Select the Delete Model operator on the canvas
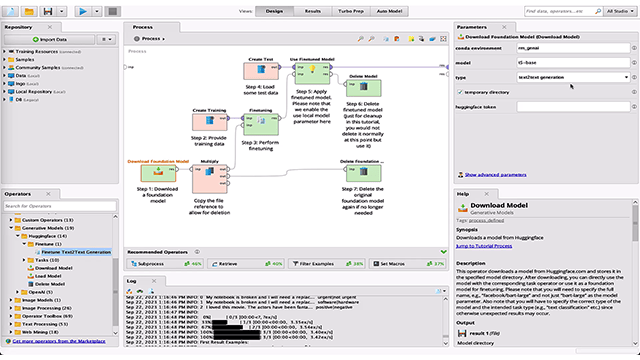This screenshot has height=360, width=640. pos(363,88)
